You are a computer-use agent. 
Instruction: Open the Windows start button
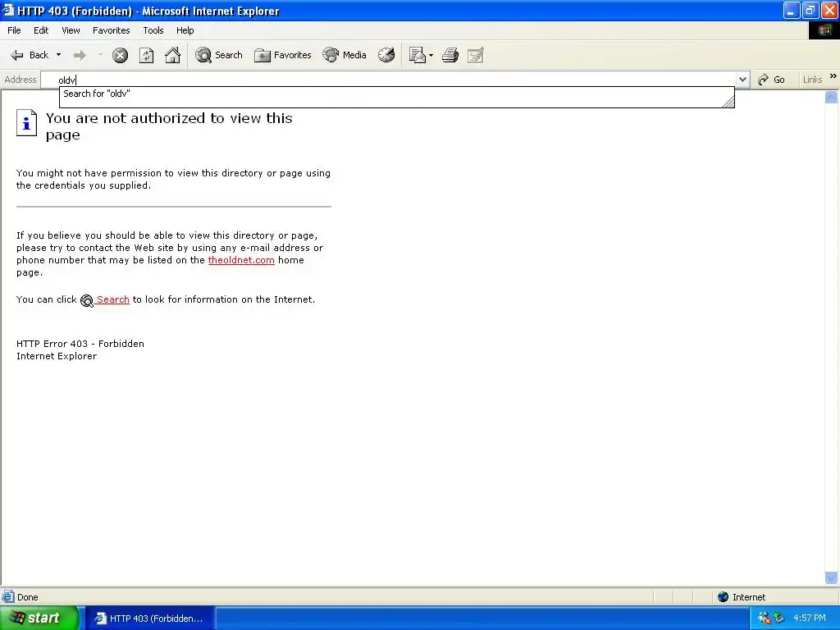pyautogui.click(x=39, y=619)
